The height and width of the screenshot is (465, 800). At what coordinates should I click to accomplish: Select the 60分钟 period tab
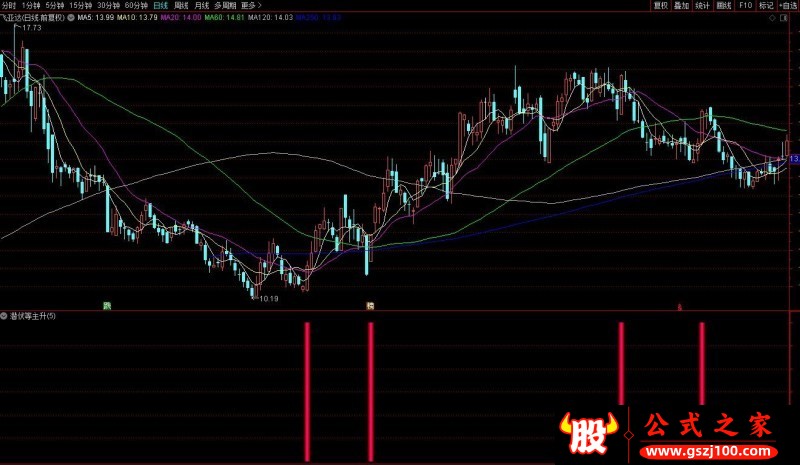[x=136, y=6]
